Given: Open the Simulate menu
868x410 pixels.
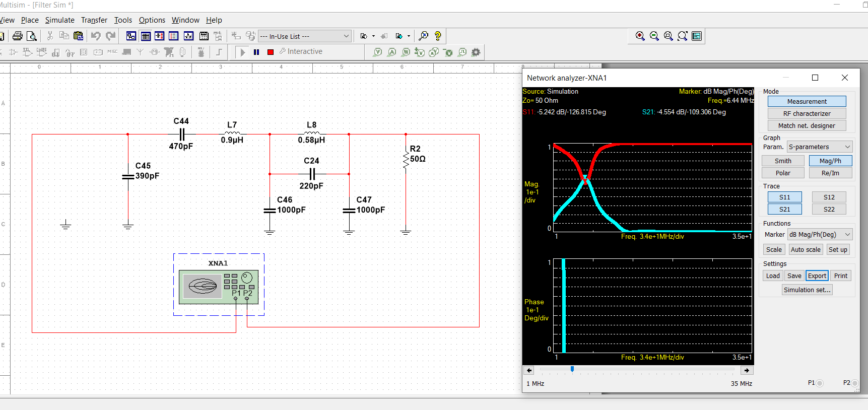Looking at the screenshot, I should tap(59, 20).
